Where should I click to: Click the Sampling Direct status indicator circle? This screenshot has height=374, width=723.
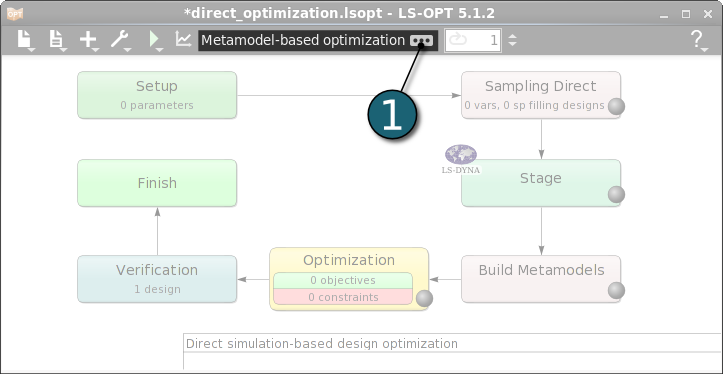point(616,107)
